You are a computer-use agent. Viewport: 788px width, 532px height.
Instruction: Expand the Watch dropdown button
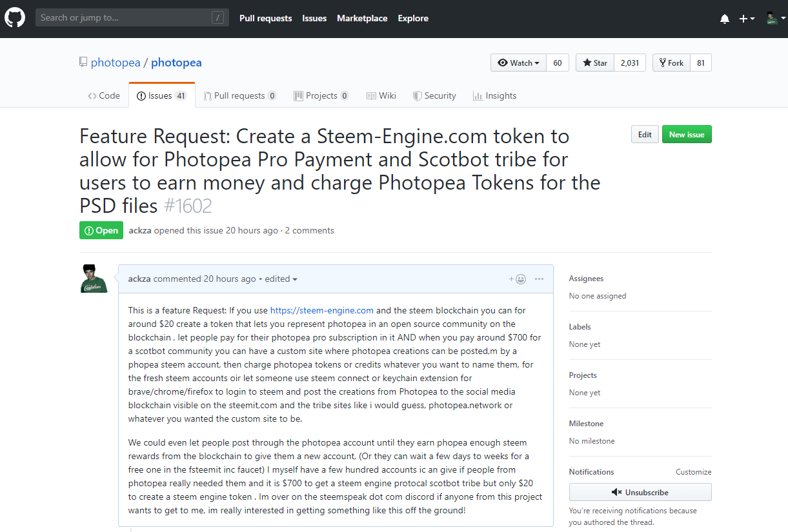[519, 63]
